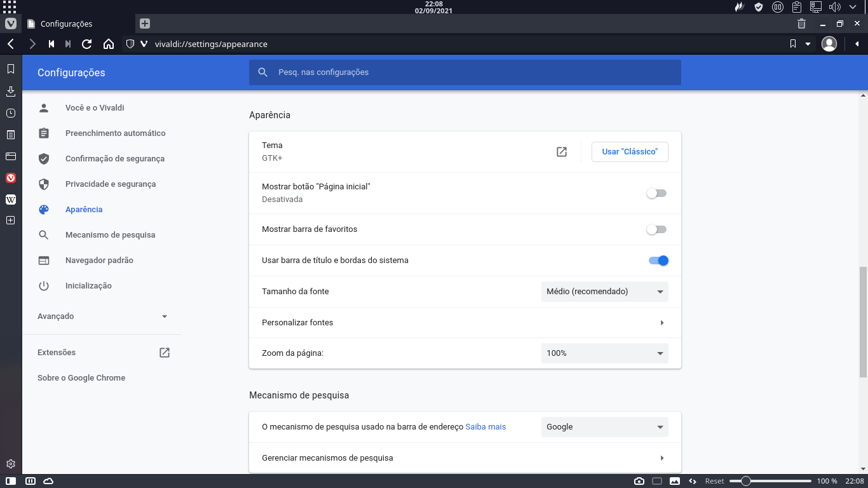The width and height of the screenshot is (868, 488).
Task: Focus the Pesq. nas configurações search field
Action: 465,72
